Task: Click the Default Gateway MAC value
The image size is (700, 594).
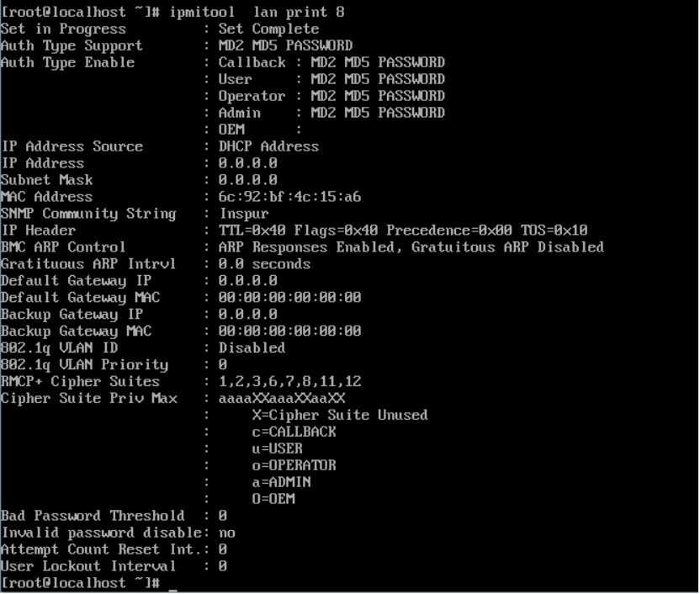Action: pos(289,298)
